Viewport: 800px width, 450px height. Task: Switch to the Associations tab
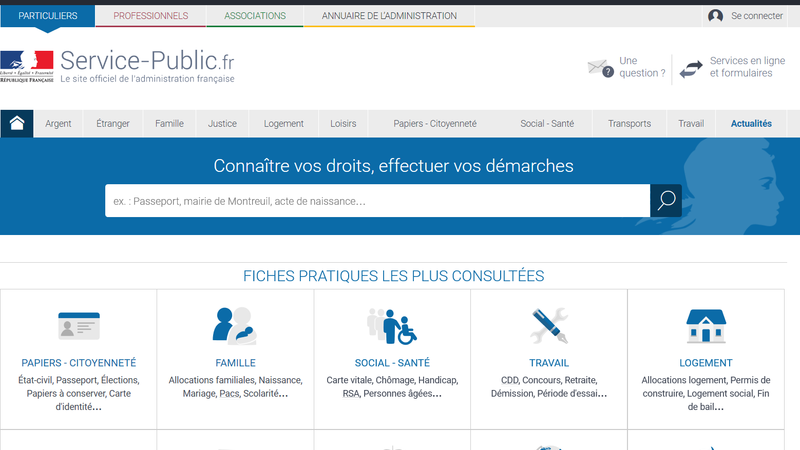[x=255, y=16]
